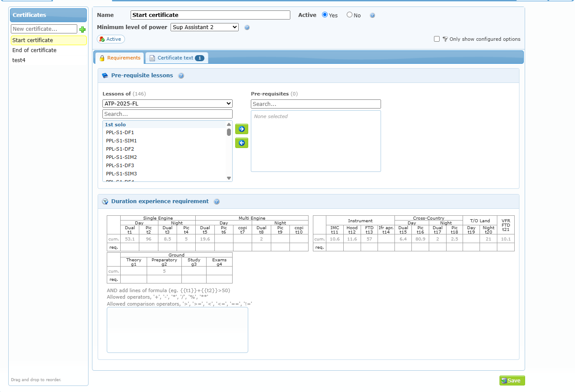Click the 1st solo group header
Viewport: 575px width, 392px height.
164,125
